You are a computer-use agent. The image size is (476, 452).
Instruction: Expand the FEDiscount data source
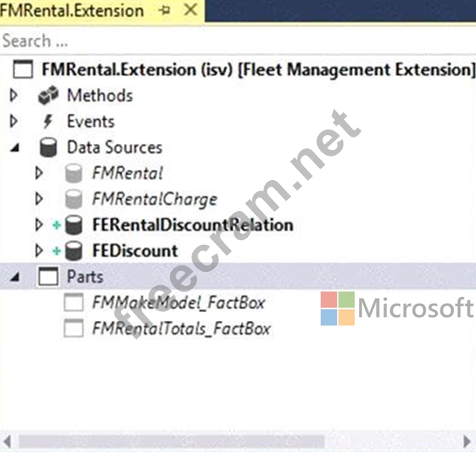tap(39, 251)
